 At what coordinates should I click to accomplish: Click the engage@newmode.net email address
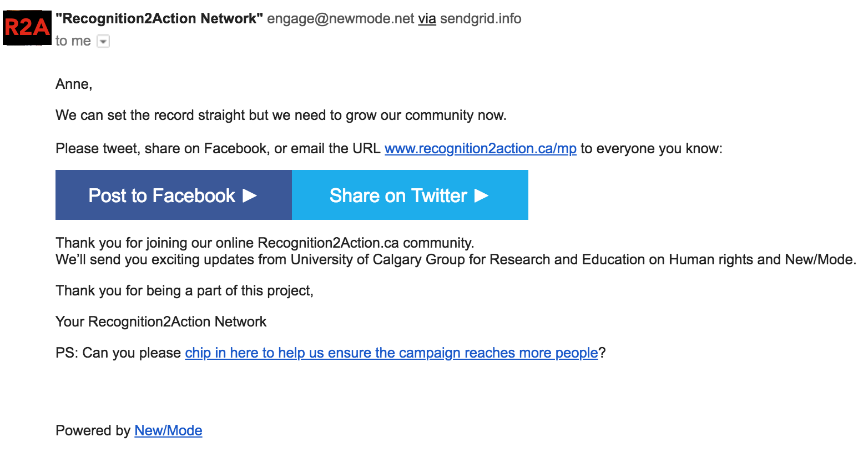tap(341, 19)
